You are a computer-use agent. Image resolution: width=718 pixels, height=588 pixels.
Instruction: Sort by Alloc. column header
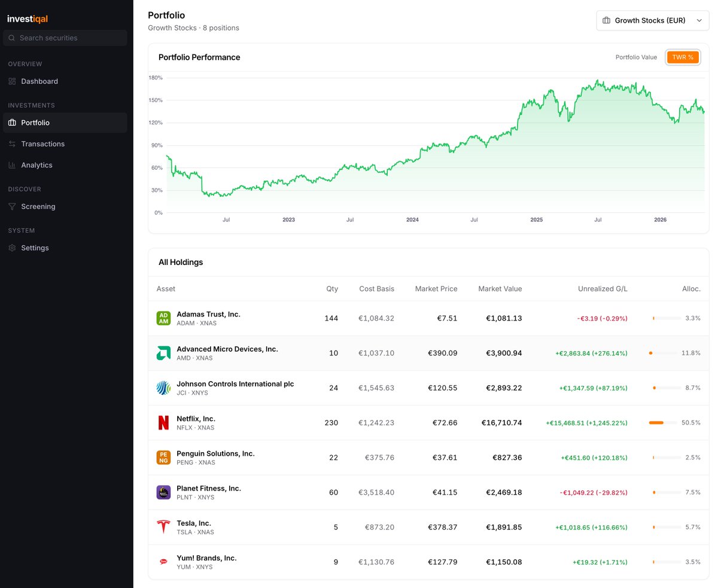(691, 289)
